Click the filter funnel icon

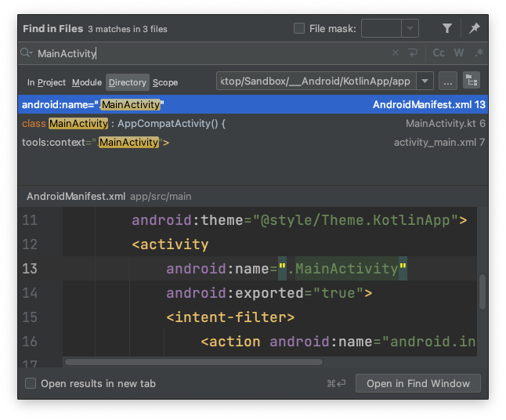point(447,28)
